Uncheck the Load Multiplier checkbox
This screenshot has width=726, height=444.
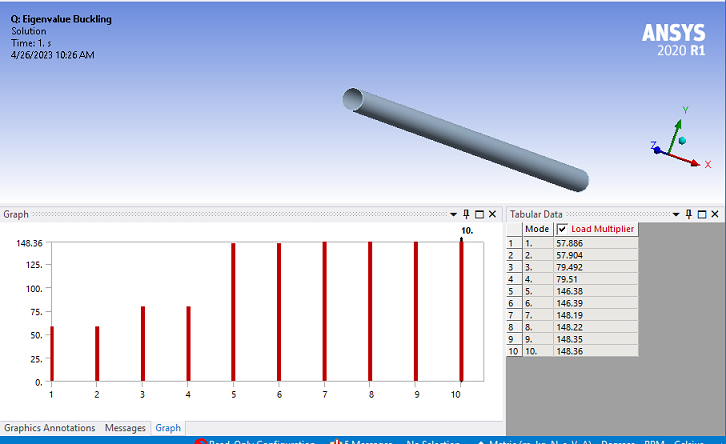(562, 229)
